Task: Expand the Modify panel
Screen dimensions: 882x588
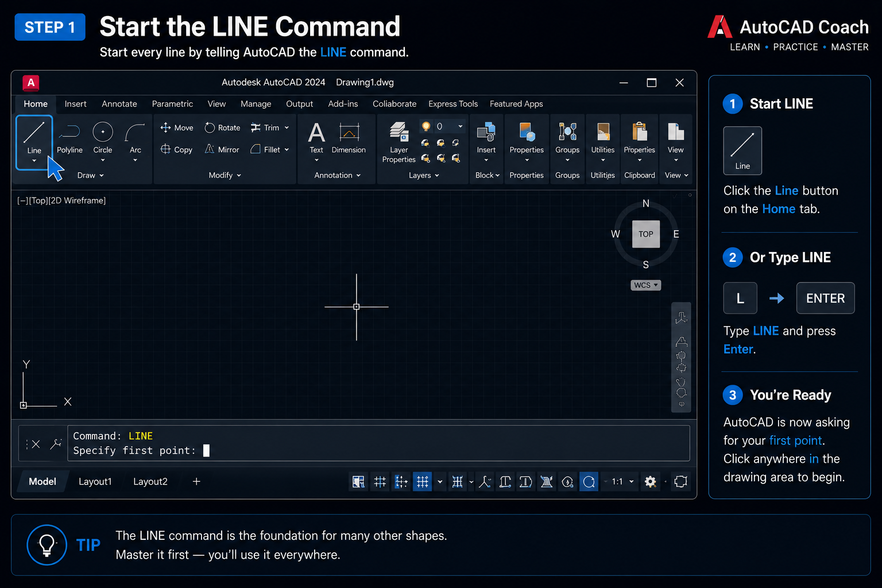Action: click(225, 175)
